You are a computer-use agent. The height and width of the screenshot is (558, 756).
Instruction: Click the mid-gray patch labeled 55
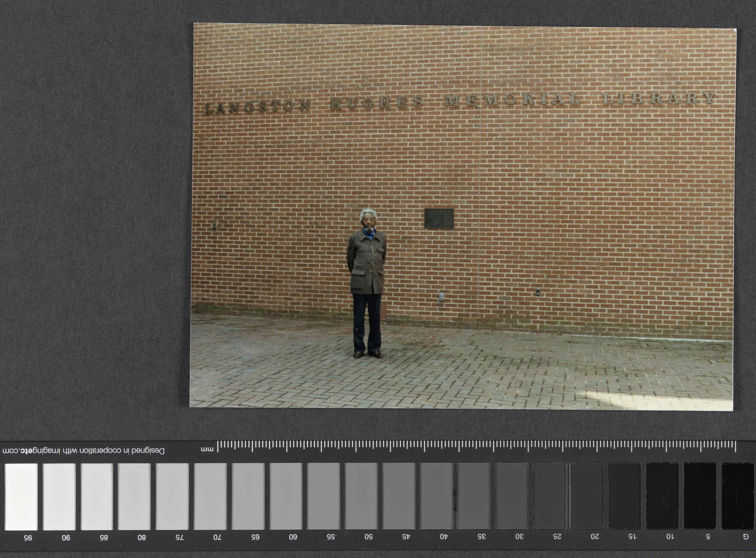coord(323,496)
